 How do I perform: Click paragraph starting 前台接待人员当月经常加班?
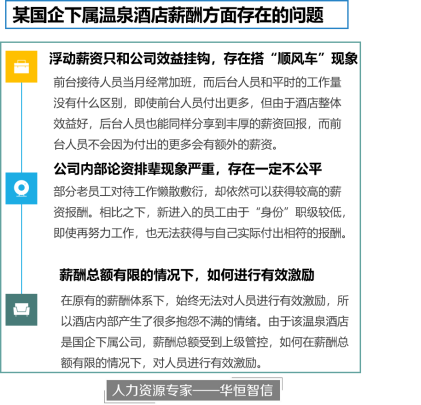click(197, 113)
